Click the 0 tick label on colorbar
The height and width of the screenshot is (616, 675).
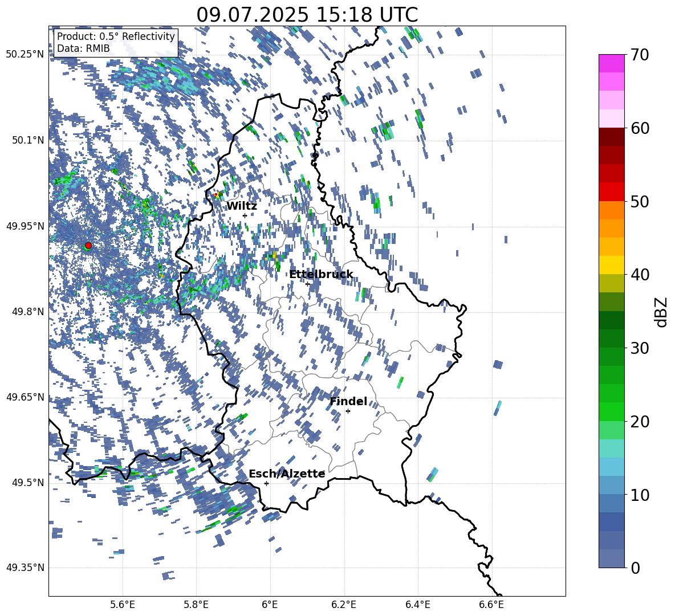tap(635, 568)
